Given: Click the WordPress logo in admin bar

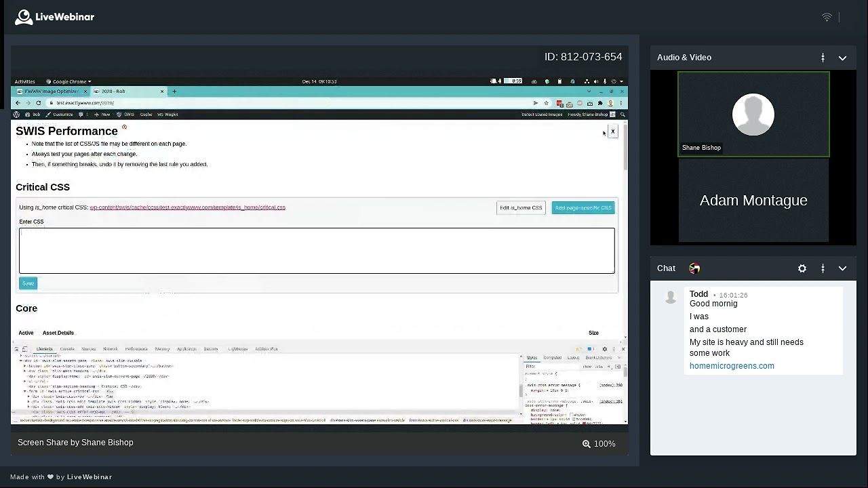Looking at the screenshot, I should (17, 115).
